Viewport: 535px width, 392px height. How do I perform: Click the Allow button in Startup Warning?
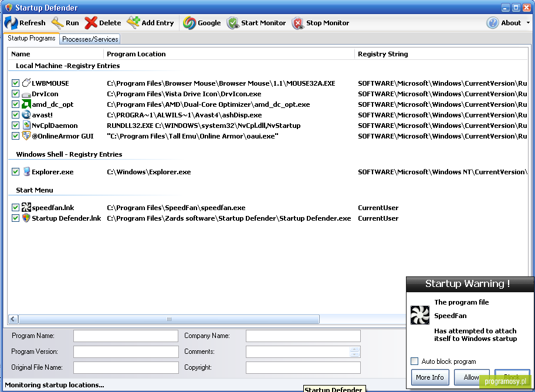472,377
